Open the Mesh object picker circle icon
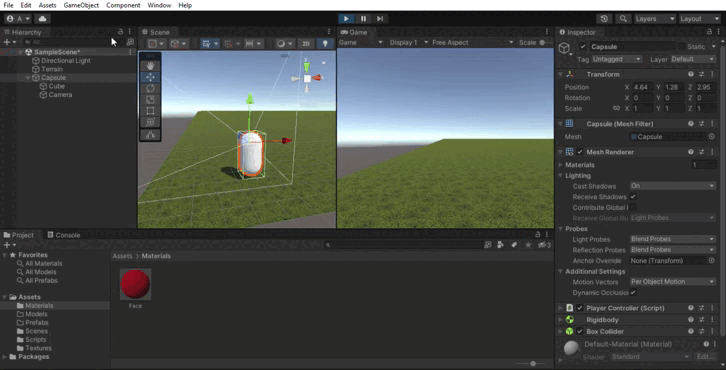726x370 pixels. tap(712, 137)
